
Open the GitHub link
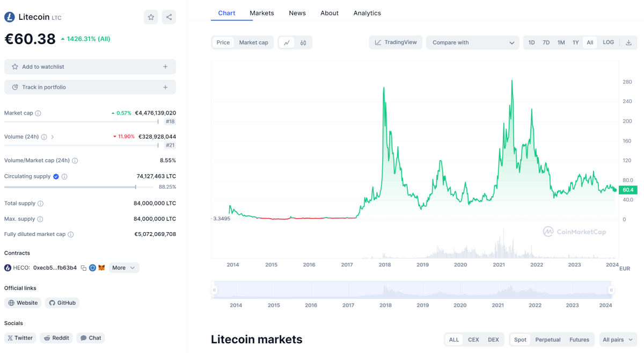[62, 303]
